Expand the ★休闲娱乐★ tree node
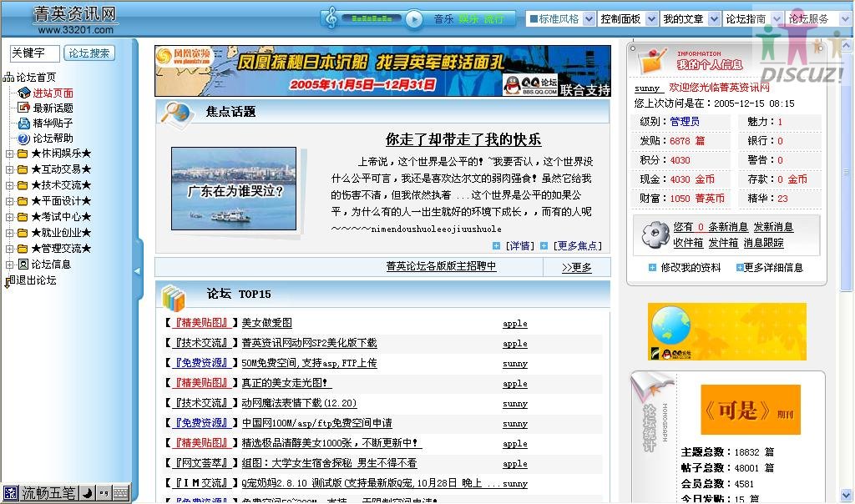Viewport: 855px width, 504px height. point(9,154)
